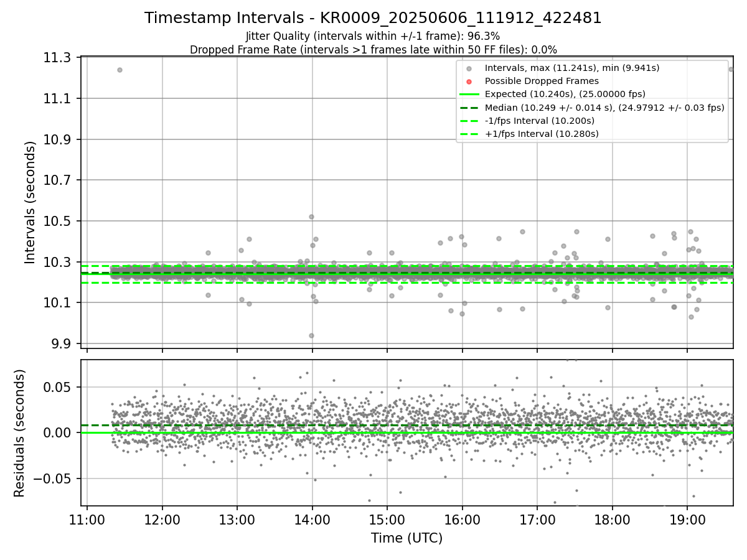
Task: Click the 16:00 time tick label
Action: pyautogui.click(x=462, y=520)
